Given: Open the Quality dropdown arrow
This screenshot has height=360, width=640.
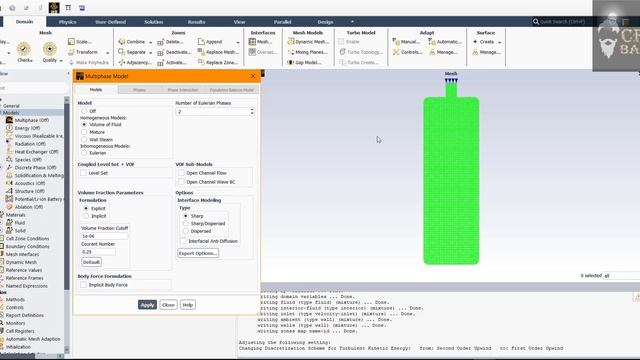Looking at the screenshot, I should coord(61,60).
